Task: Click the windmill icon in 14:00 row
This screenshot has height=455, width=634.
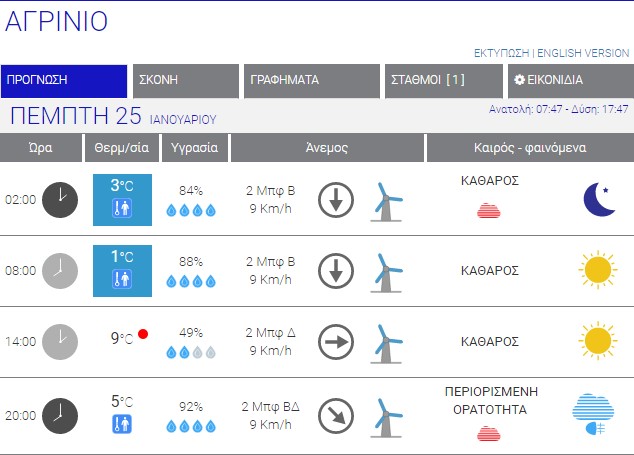Action: (386, 342)
